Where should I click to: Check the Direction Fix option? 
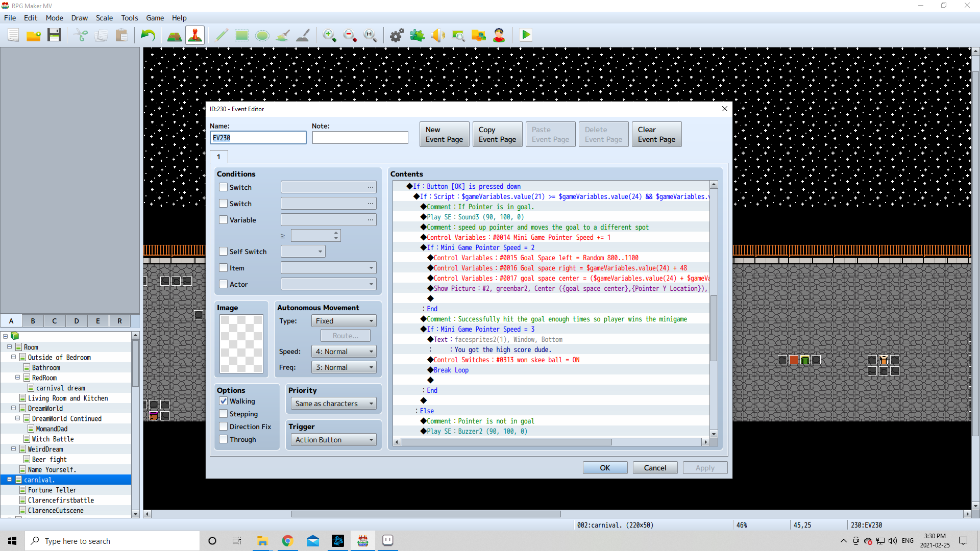(223, 427)
